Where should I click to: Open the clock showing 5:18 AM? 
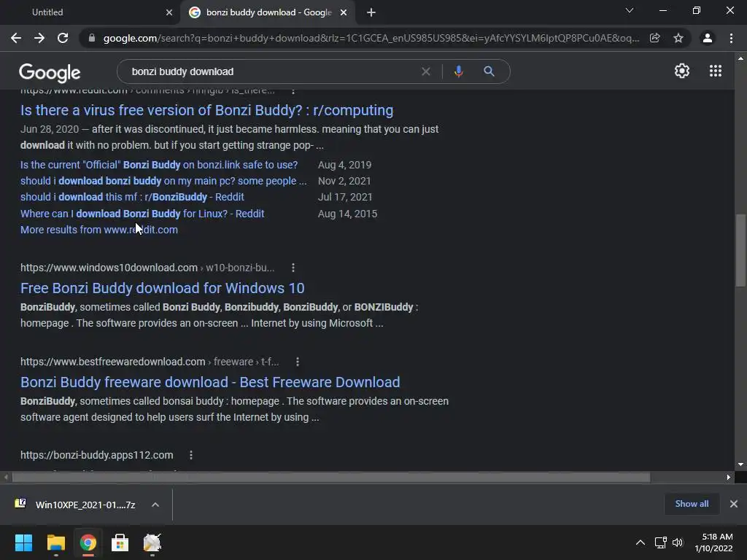[x=713, y=542]
